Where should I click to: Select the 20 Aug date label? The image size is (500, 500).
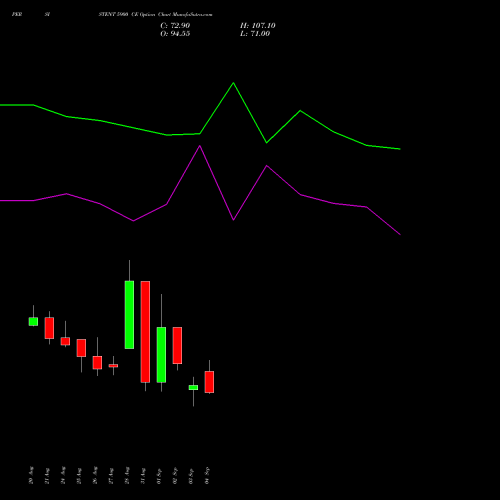[x=31, y=475]
